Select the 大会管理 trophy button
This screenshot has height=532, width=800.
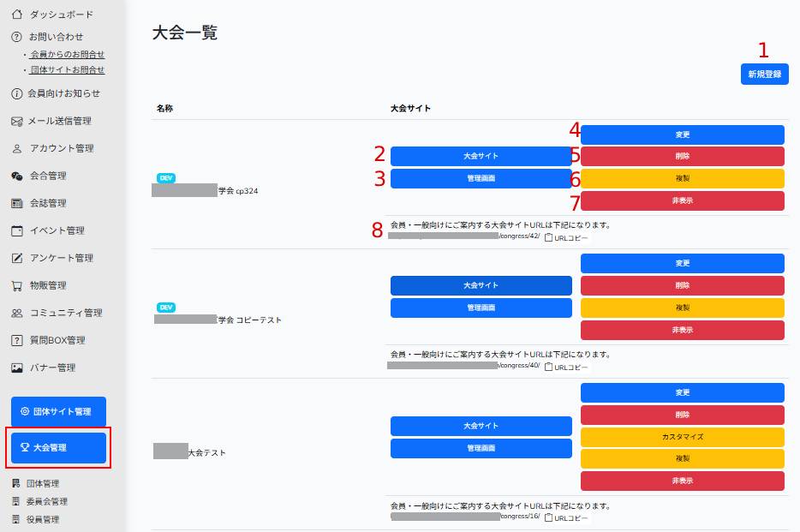point(58,447)
